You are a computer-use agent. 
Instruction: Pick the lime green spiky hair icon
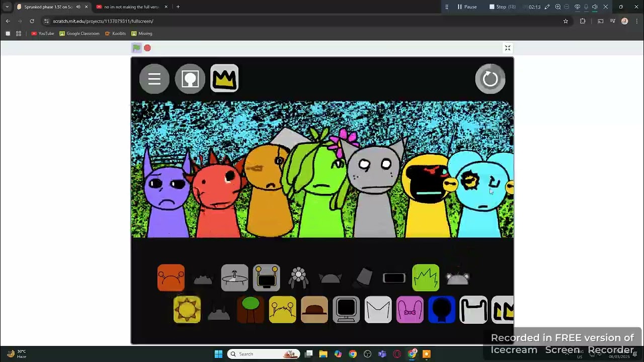click(426, 278)
